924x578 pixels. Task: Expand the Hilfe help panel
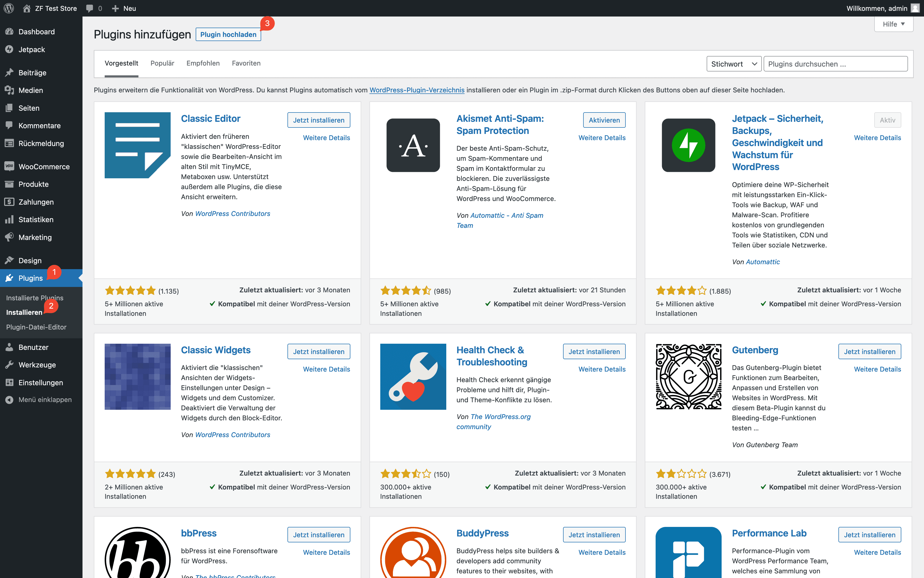(894, 24)
